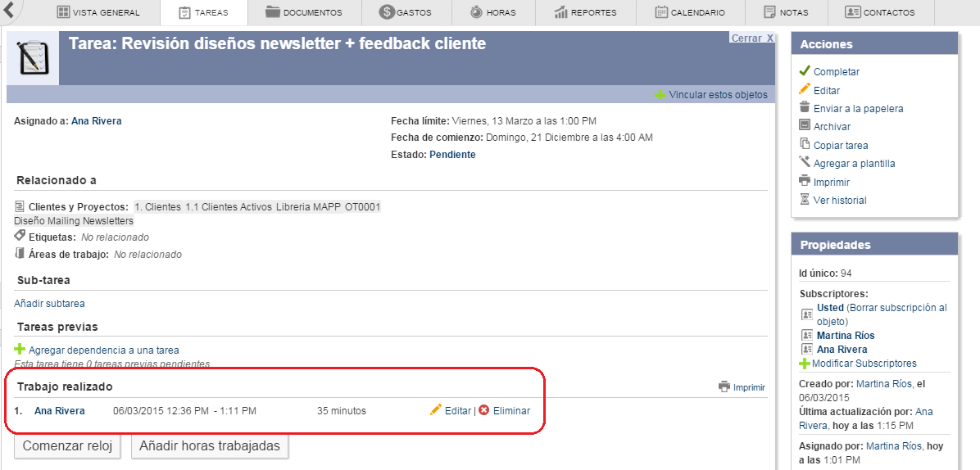
Task: Click Agregar dependencia a una tarea link
Action: click(103, 350)
